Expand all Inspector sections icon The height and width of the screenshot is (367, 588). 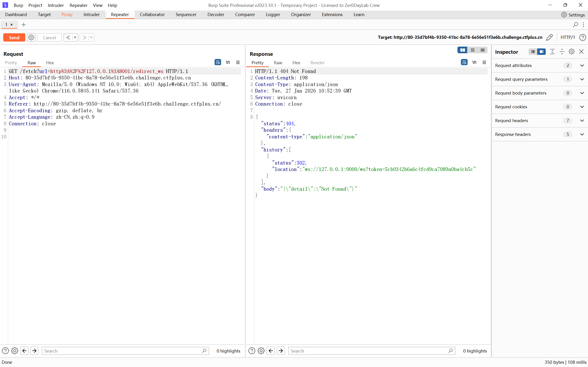point(552,51)
